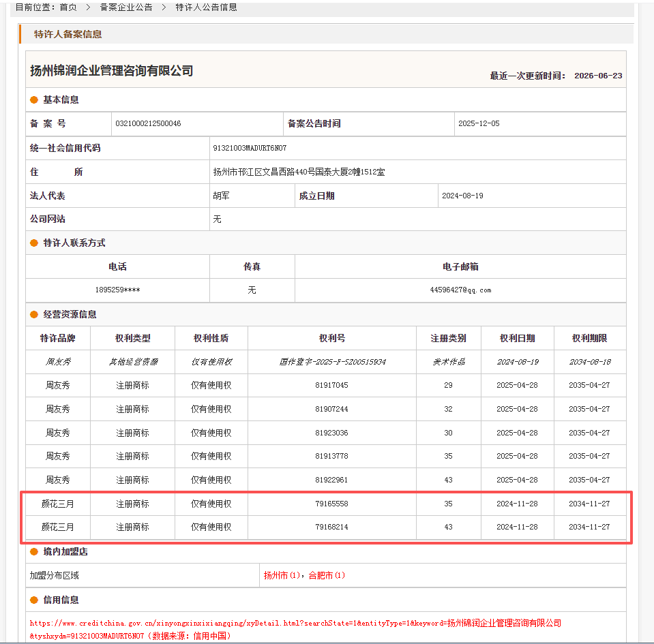The height and width of the screenshot is (644, 654).
Task: Click class 32 in row 81907244
Action: pos(448,409)
